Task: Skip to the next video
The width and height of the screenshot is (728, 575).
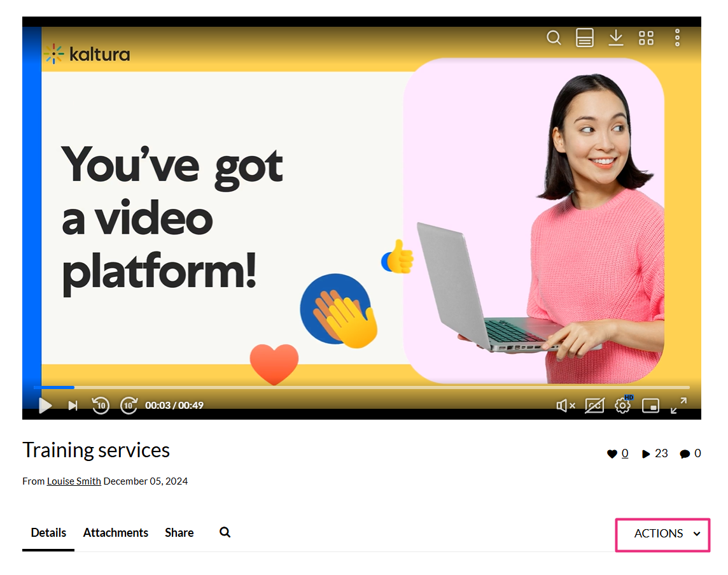Action: [x=73, y=406]
